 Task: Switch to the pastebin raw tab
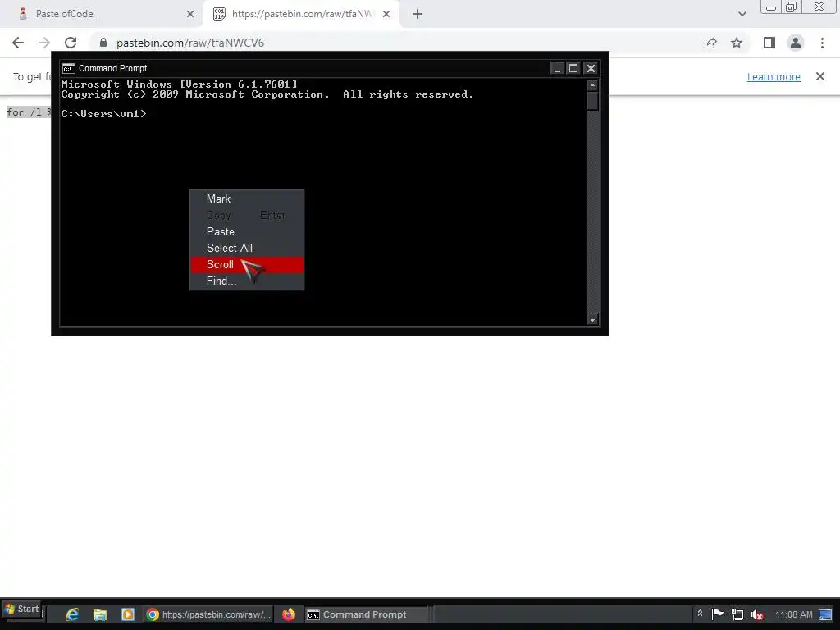coord(302,14)
